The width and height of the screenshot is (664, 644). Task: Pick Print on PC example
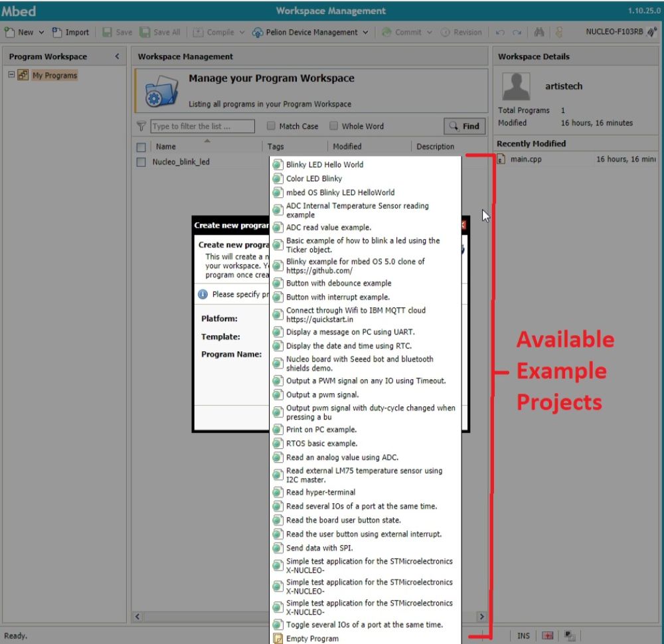tap(365, 430)
